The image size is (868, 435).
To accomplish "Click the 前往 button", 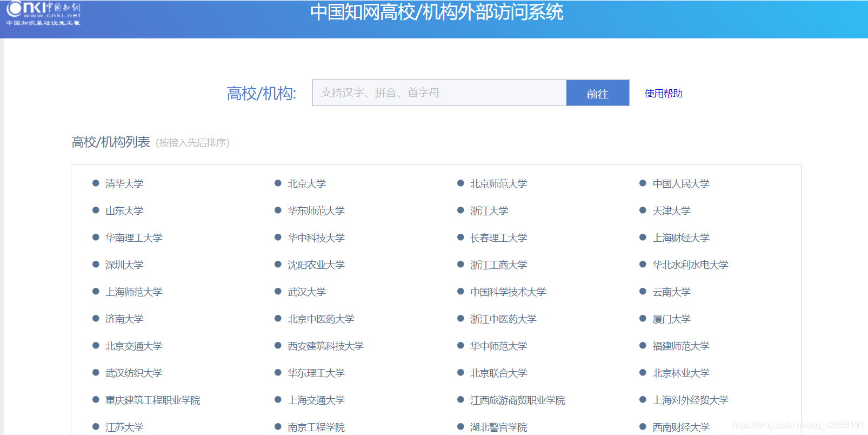I will (x=598, y=93).
